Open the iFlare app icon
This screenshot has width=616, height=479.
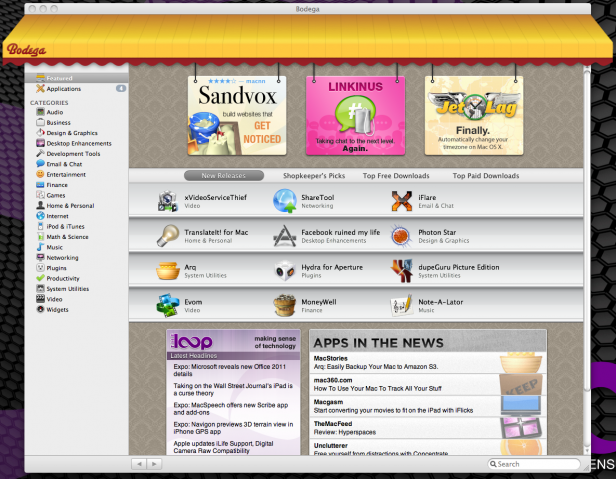[402, 201]
